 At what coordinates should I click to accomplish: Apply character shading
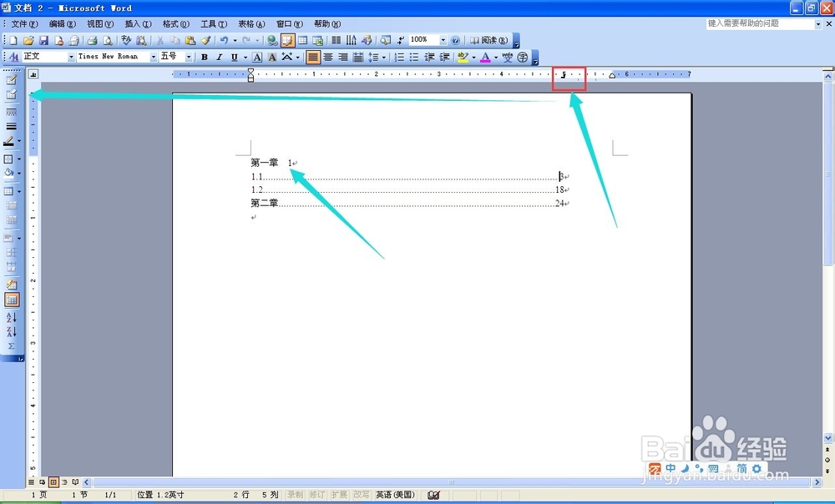[272, 57]
